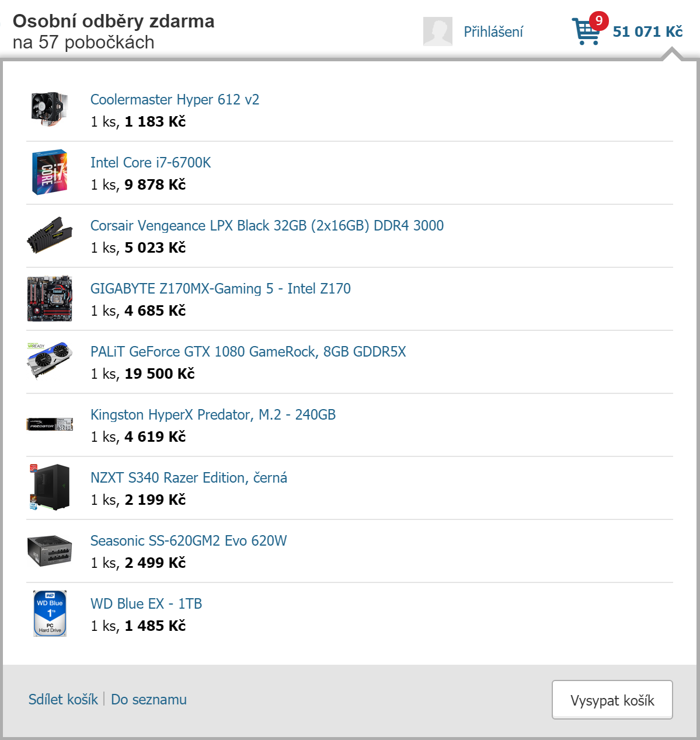
Task: Open the Přihlášení login link
Action: click(x=493, y=32)
